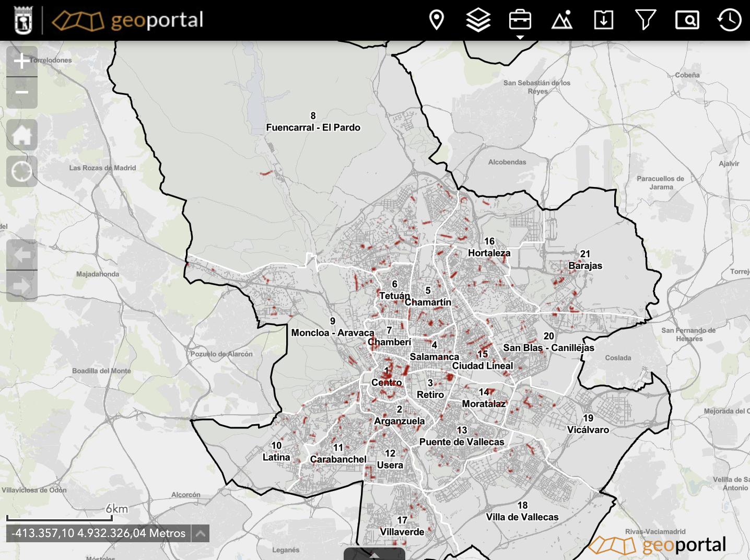Image resolution: width=750 pixels, height=560 pixels.
Task: Activate the locate my position button
Action: tap(22, 171)
